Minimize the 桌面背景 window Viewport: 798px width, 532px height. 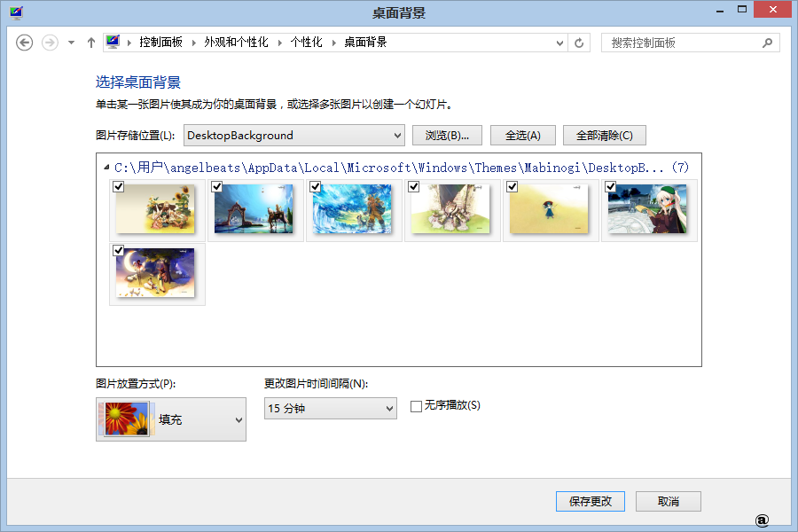coord(720,10)
